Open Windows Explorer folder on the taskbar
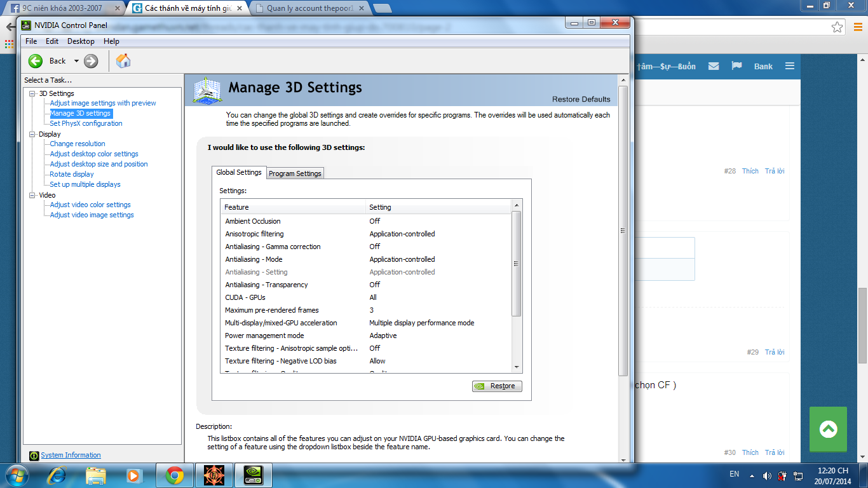This screenshot has height=488, width=868. (96, 475)
